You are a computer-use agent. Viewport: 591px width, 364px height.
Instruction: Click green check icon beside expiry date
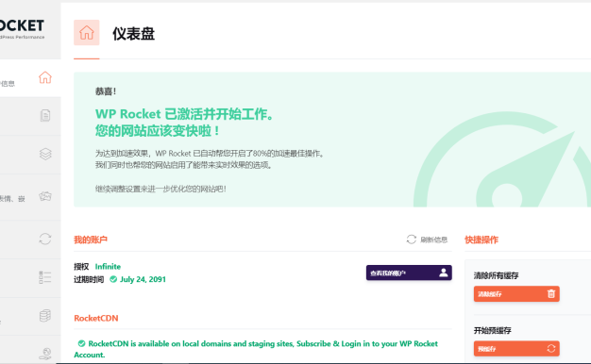[113, 279]
